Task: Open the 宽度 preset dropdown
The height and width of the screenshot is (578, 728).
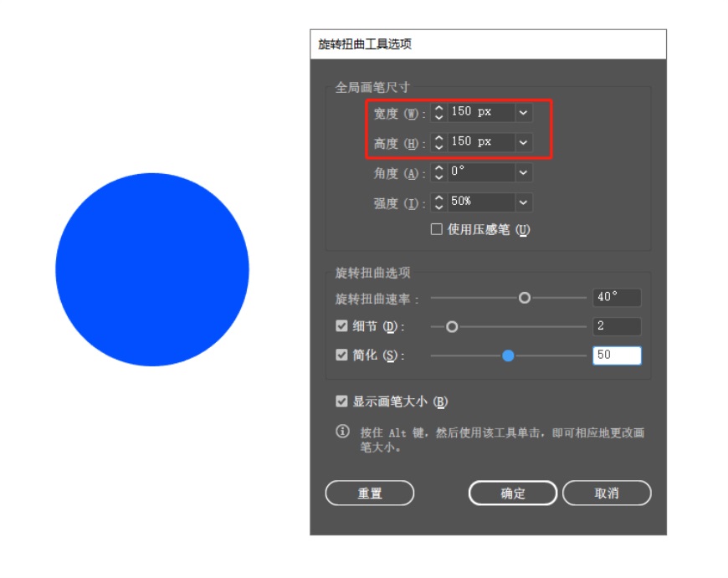Action: tap(524, 113)
